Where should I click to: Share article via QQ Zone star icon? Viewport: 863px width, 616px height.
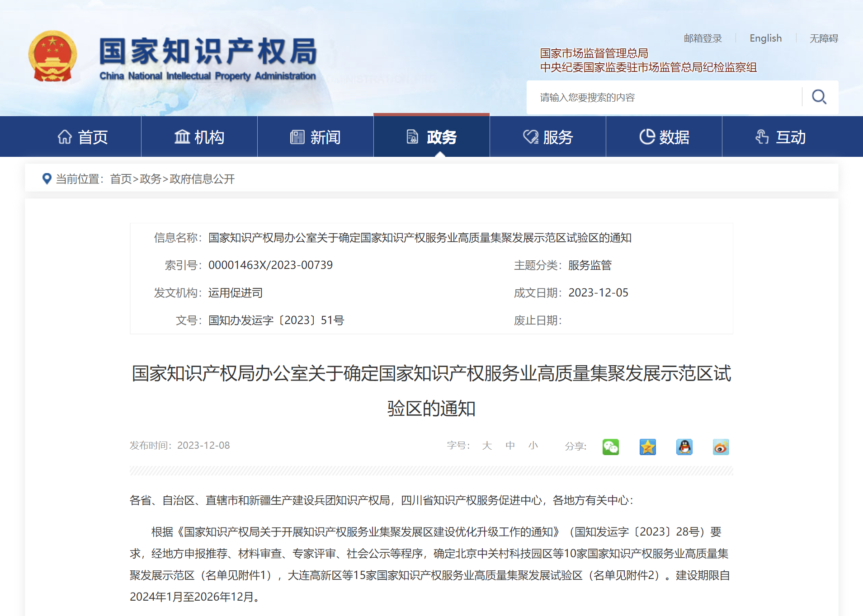pos(648,447)
